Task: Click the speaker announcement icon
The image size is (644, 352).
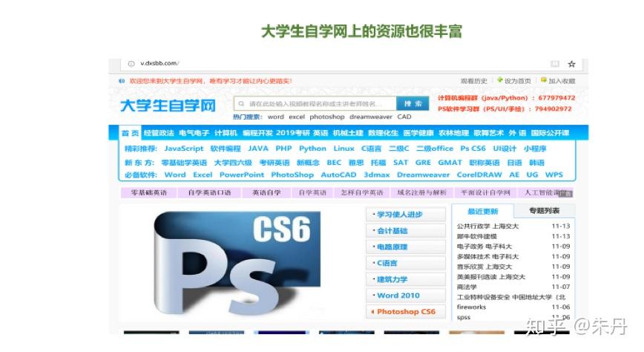Action: 122,81
